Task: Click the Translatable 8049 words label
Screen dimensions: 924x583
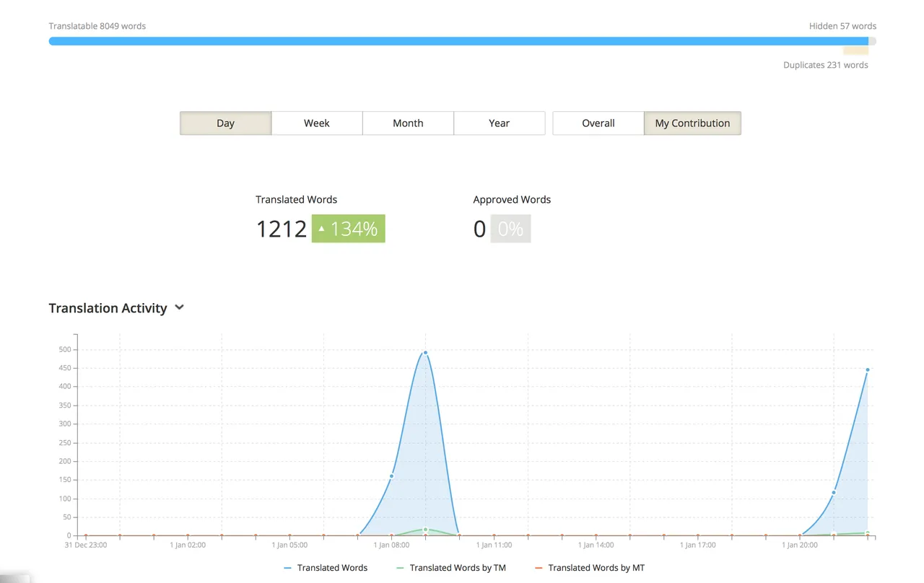Action: tap(97, 26)
